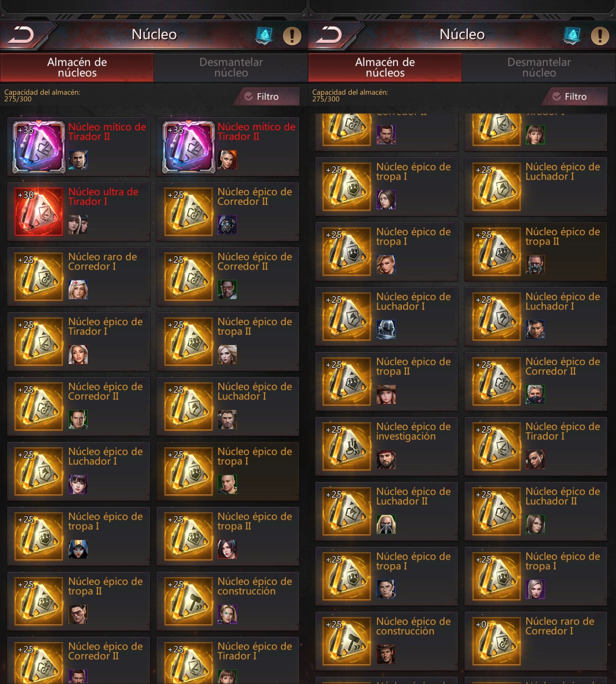Image resolution: width=616 pixels, height=684 pixels.
Task: Go back using the left screen's return arrow
Action: (21, 35)
